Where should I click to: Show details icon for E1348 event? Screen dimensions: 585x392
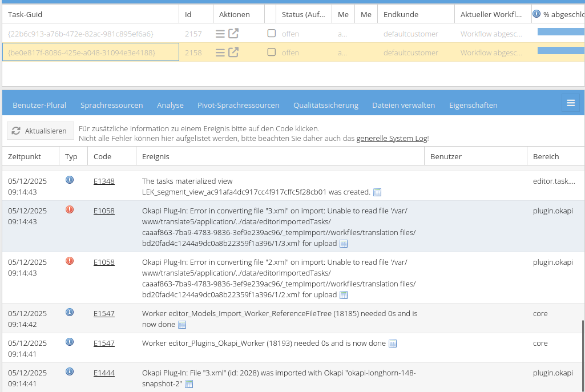(377, 192)
